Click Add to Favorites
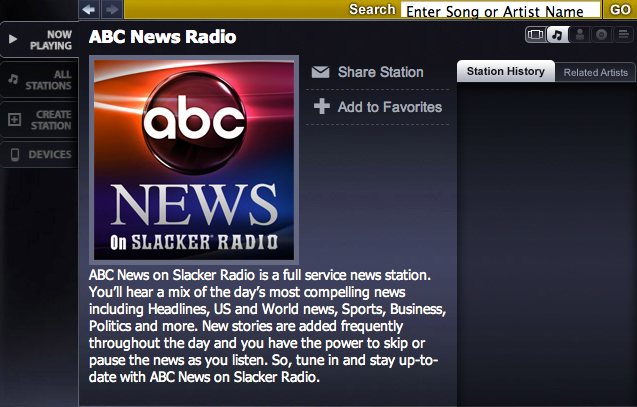The height and width of the screenshot is (407, 637). (x=378, y=107)
